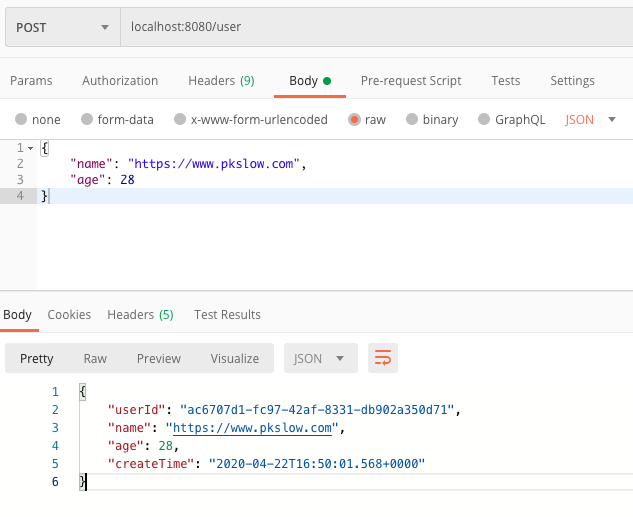Click the Raw response view button

pyautogui.click(x=95, y=358)
